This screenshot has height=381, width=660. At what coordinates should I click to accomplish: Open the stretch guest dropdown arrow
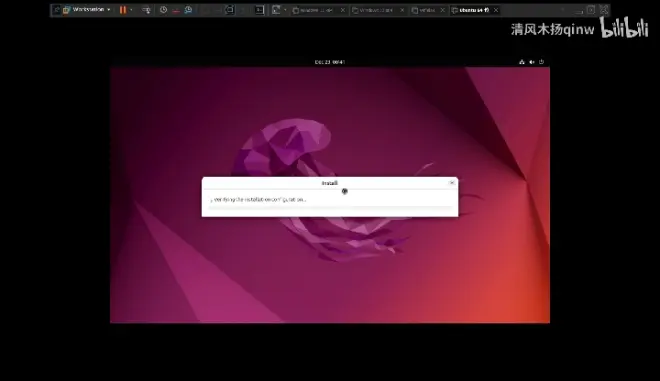(x=285, y=10)
